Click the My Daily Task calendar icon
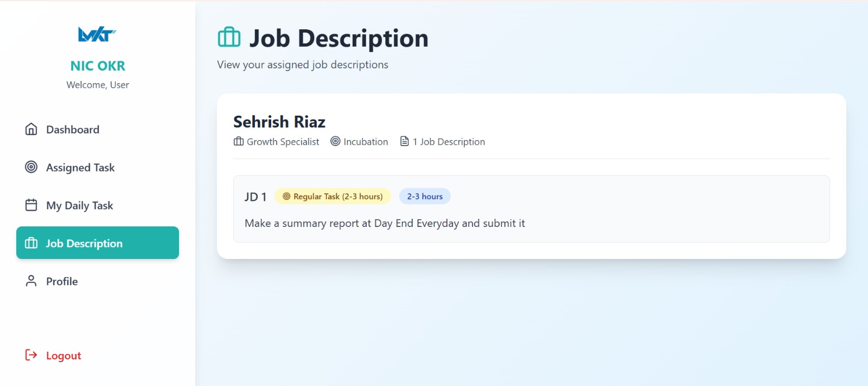This screenshot has height=386, width=868. [x=31, y=205]
